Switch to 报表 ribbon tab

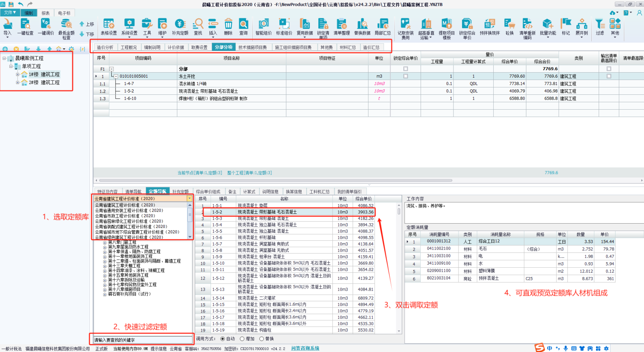[x=46, y=13]
